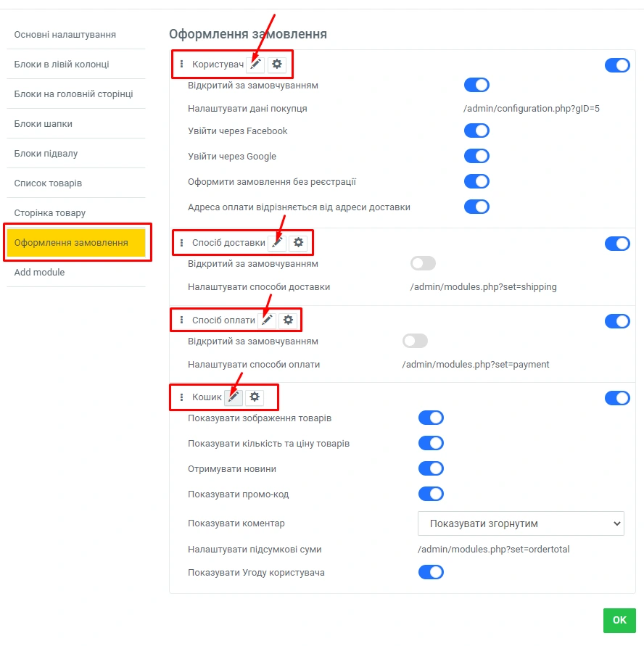Open gear settings for Спосіб оплати
The height and width of the screenshot is (646, 644).
tap(289, 320)
